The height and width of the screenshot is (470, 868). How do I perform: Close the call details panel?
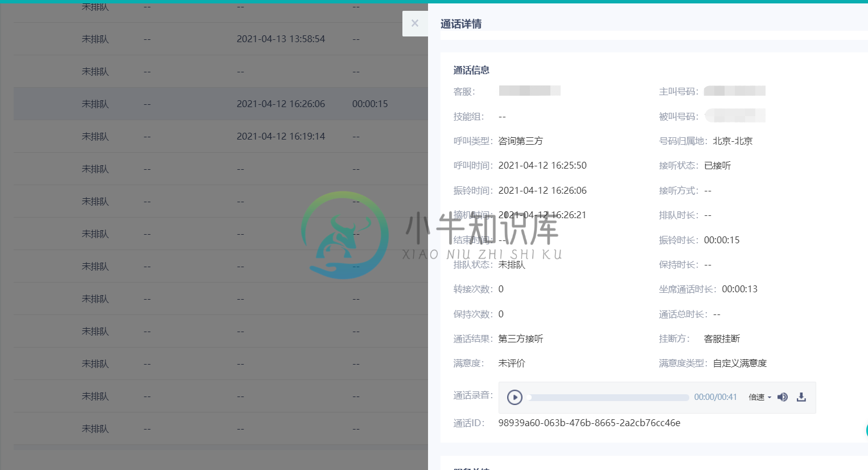(415, 23)
